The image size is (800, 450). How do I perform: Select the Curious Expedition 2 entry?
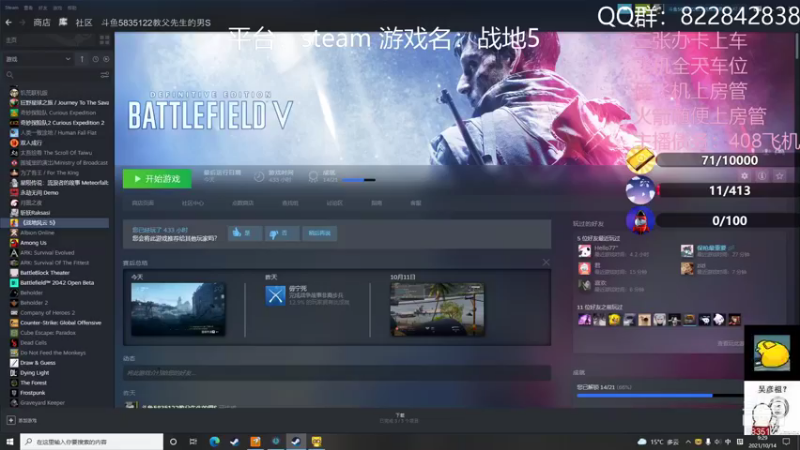coord(60,122)
